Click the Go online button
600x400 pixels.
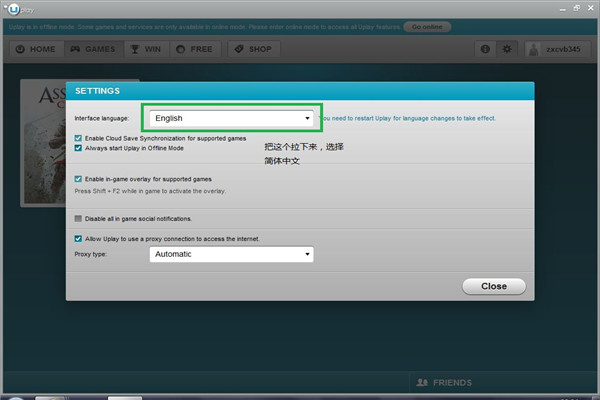[427, 27]
